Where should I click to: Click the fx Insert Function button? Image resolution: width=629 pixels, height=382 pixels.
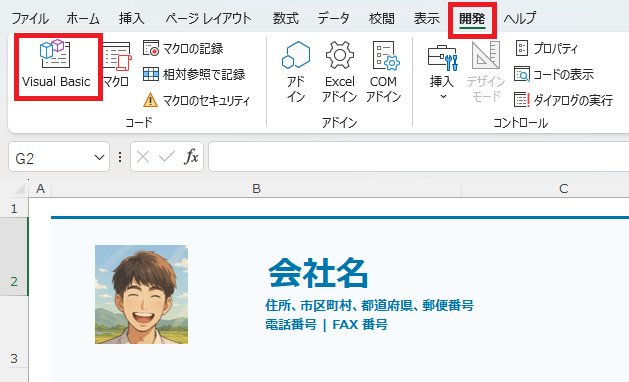(x=191, y=156)
